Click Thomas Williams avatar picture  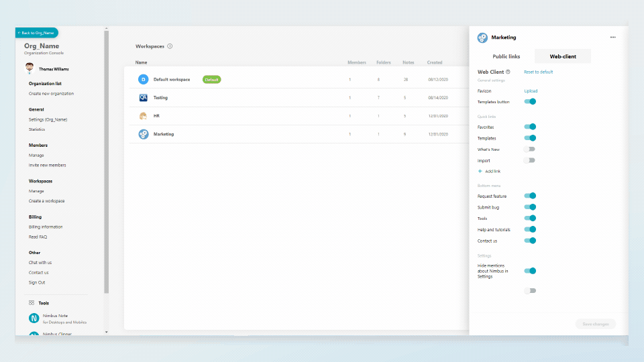(x=30, y=68)
